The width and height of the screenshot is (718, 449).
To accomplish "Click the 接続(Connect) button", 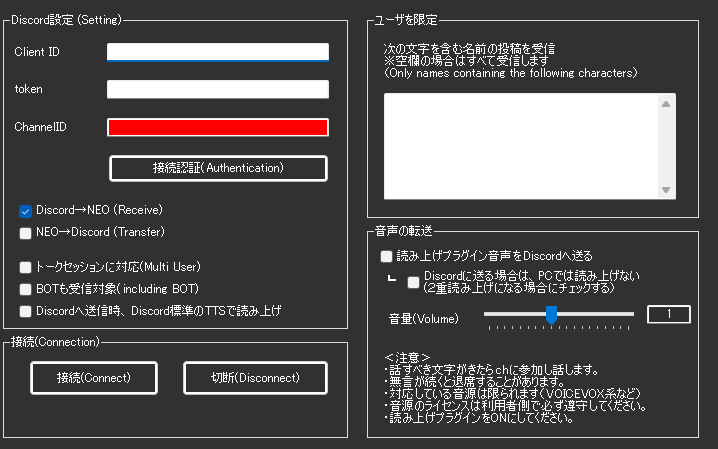I will click(94, 378).
